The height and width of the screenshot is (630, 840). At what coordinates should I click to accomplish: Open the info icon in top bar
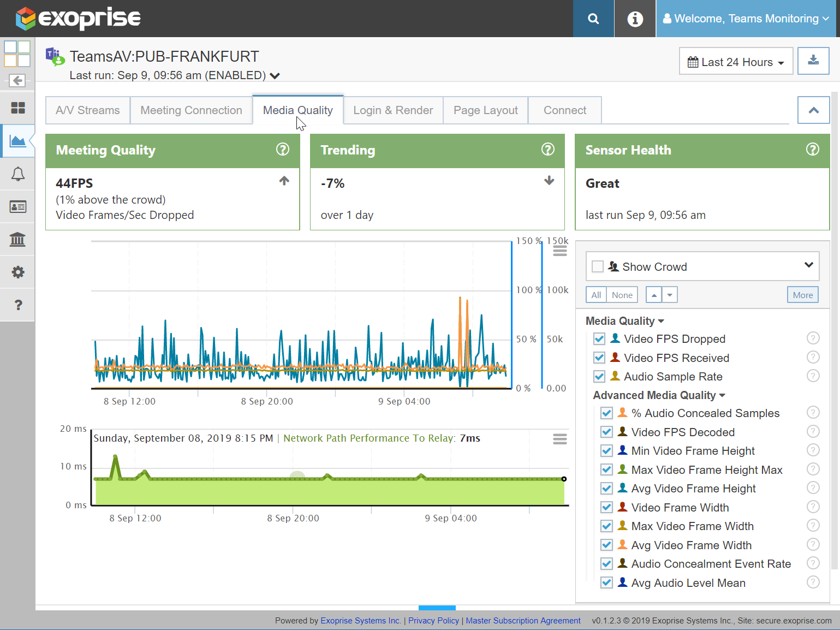coord(635,19)
